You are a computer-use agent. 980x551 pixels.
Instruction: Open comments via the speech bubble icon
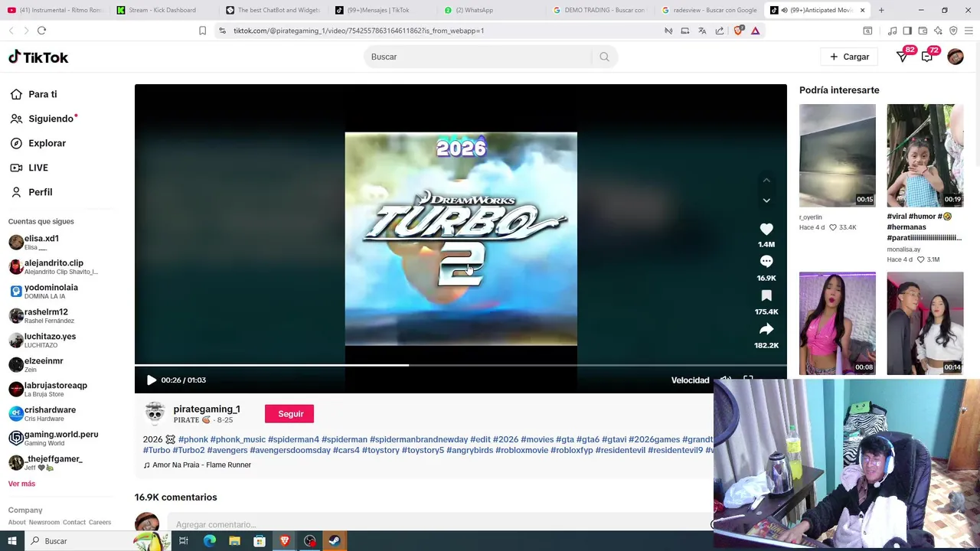pos(766,262)
